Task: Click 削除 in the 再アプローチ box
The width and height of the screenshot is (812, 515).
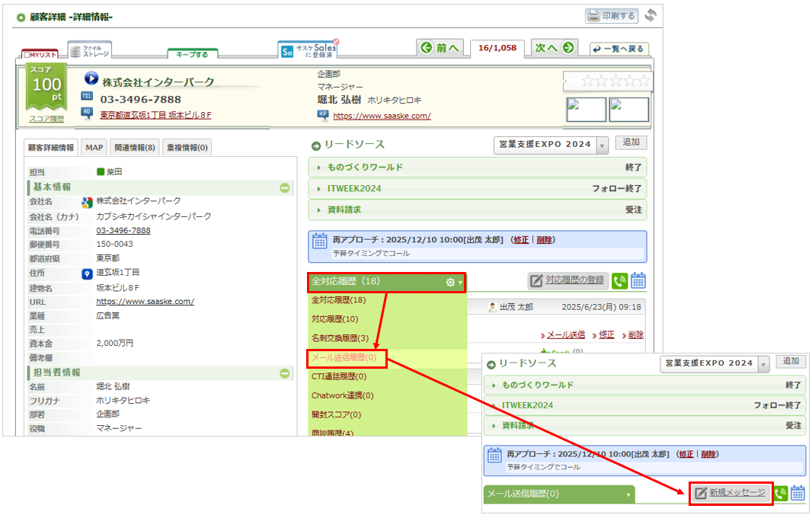Action: (x=544, y=240)
